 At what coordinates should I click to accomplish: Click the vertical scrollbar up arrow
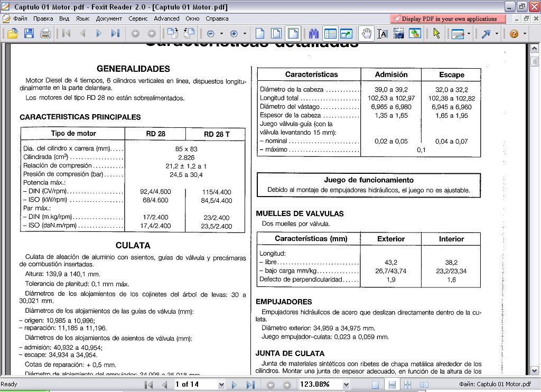[535, 48]
